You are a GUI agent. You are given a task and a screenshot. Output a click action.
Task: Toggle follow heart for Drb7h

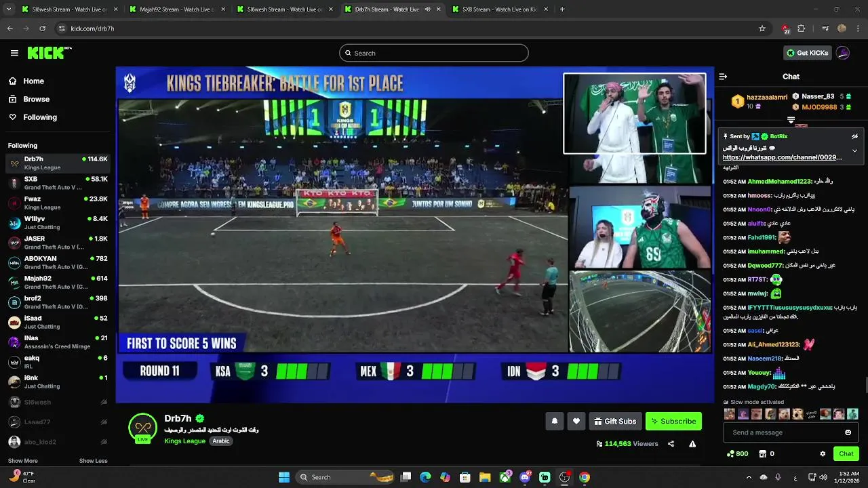(x=576, y=421)
